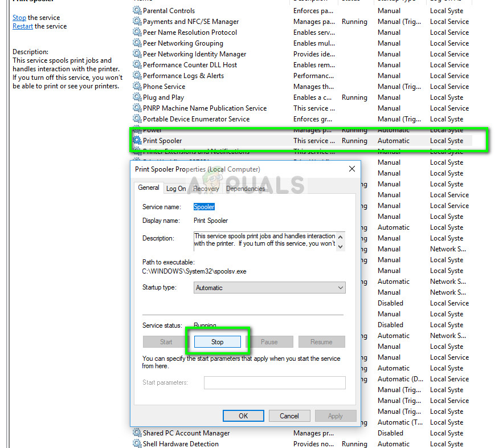Image resolution: width=503 pixels, height=448 pixels.
Task: Click 'Manual (Trig...' startup type of Phone Service
Action: tap(399, 87)
